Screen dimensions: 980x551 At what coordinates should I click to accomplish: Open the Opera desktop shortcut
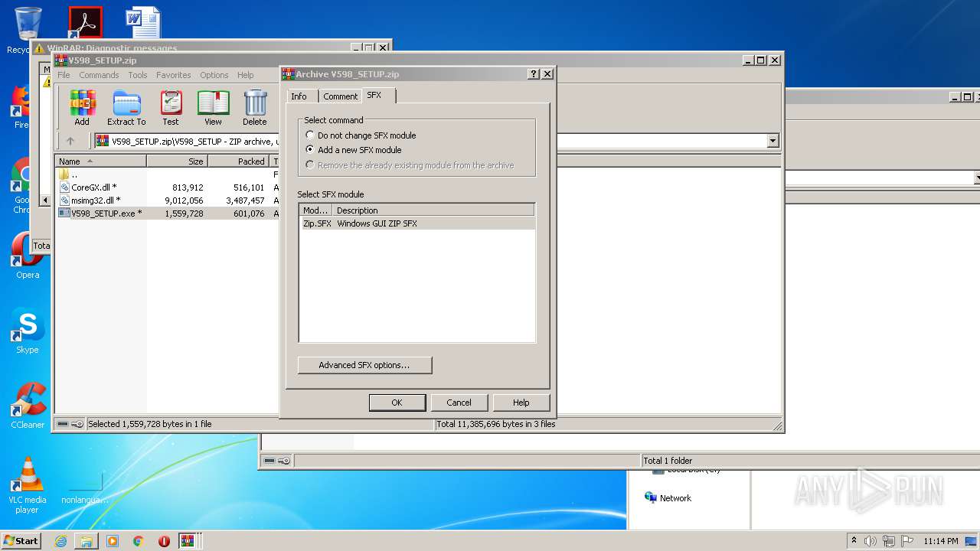[28, 256]
